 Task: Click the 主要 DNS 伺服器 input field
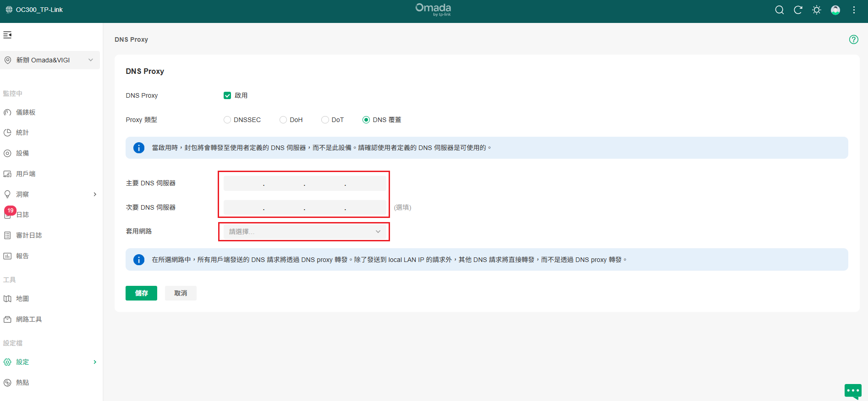243,183
